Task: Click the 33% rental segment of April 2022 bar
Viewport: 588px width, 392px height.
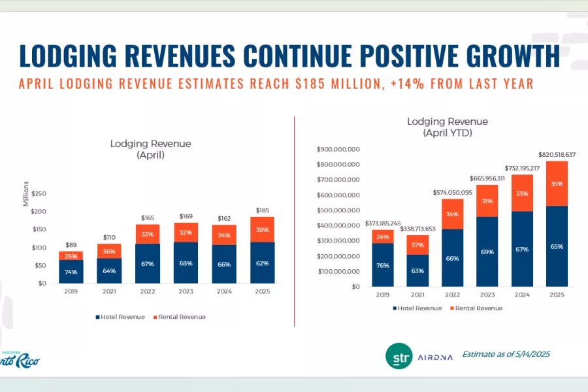Action: 148,234
